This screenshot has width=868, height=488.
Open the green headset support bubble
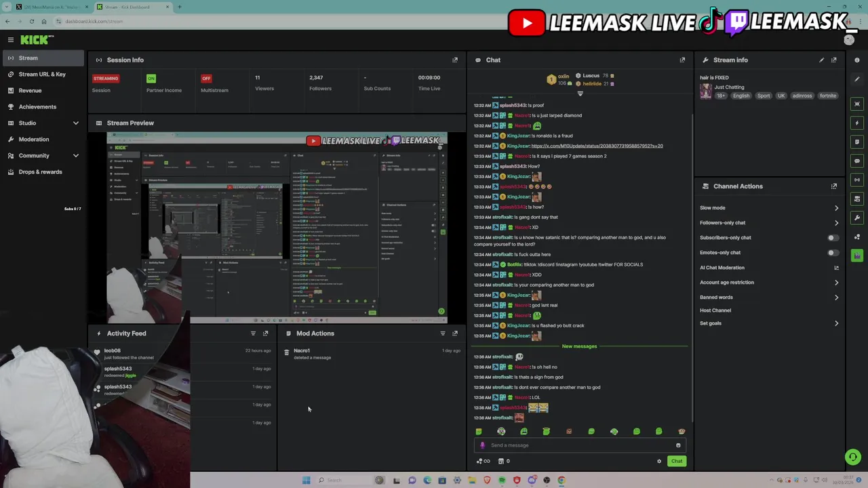pos(853,457)
